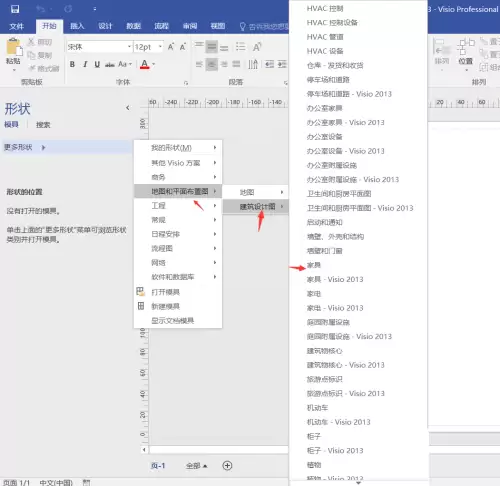Image resolution: width=500 pixels, height=486 pixels.
Task: Click the Tell Me lightbulb search box
Action: pos(264,26)
